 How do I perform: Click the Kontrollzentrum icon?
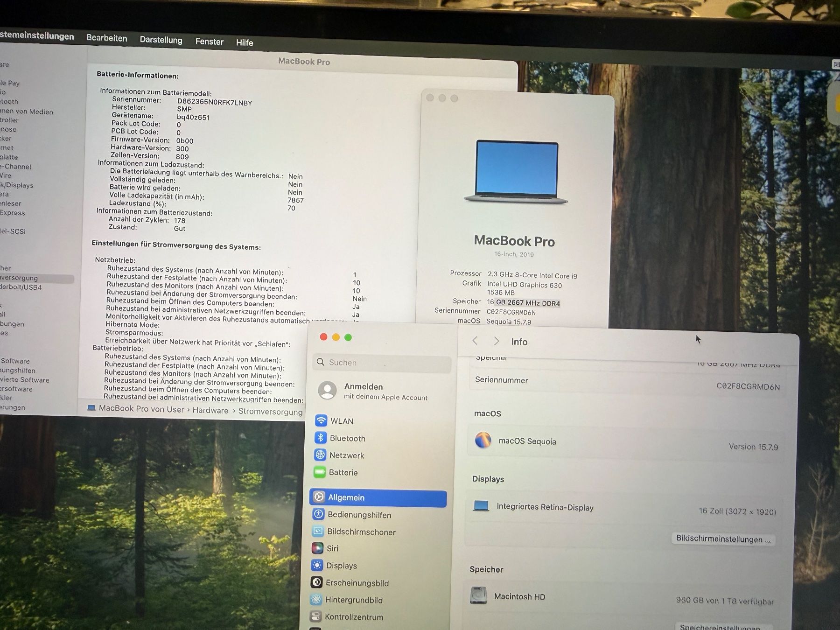coord(315,616)
